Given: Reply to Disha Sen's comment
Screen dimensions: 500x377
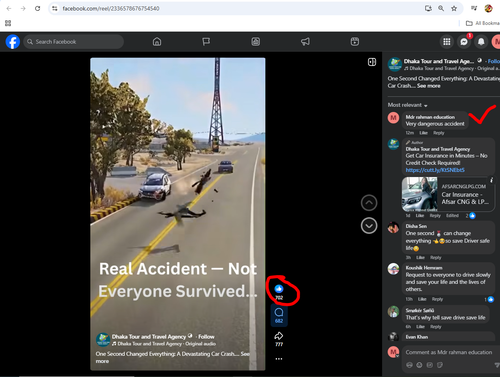Looking at the screenshot, I should coord(436,258).
